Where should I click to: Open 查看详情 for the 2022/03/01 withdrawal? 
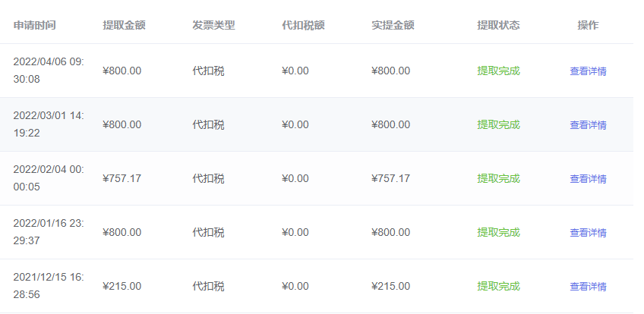[x=588, y=125]
